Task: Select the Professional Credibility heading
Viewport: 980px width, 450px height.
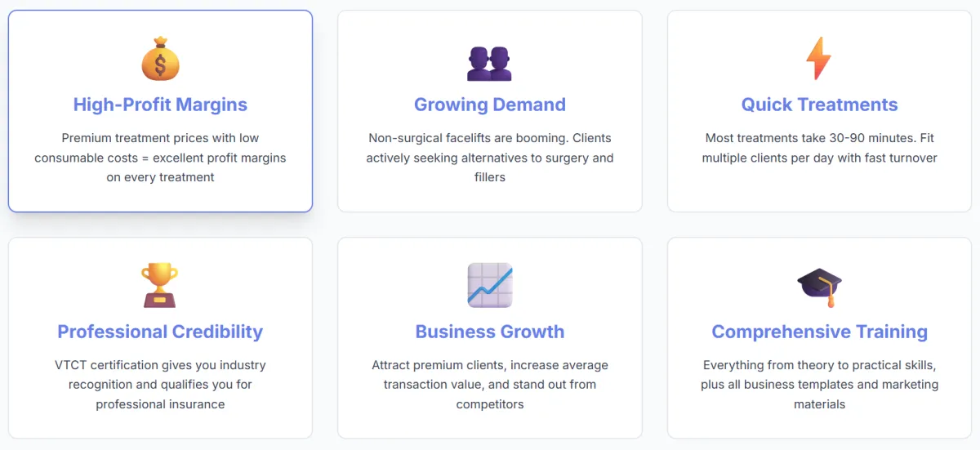Action: tap(160, 332)
